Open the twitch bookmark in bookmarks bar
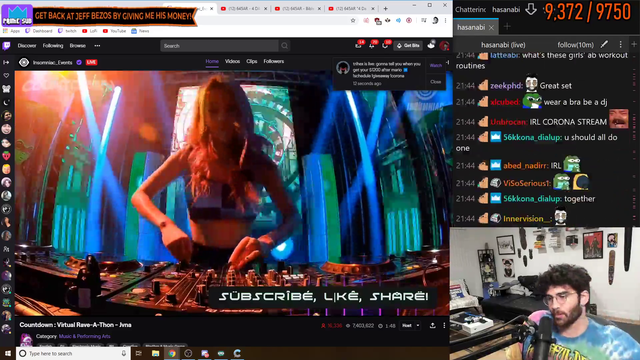This screenshot has width=640, height=360. (x=67, y=31)
